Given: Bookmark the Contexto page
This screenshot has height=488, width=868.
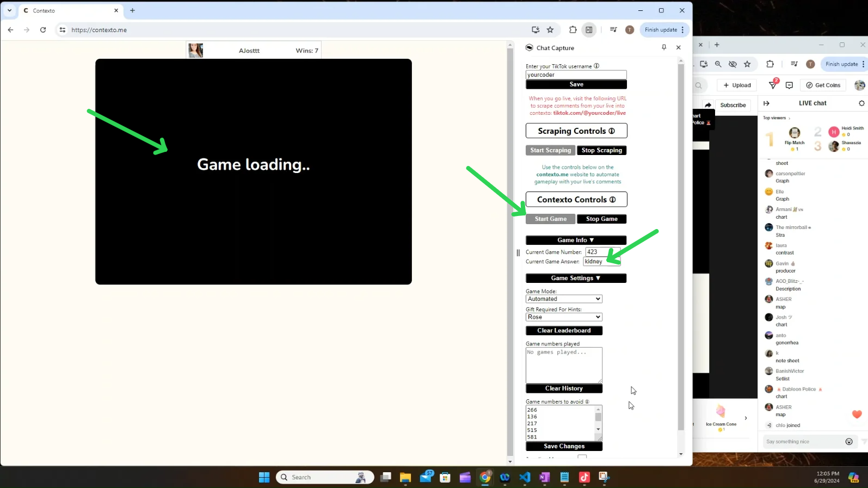Looking at the screenshot, I should [550, 30].
